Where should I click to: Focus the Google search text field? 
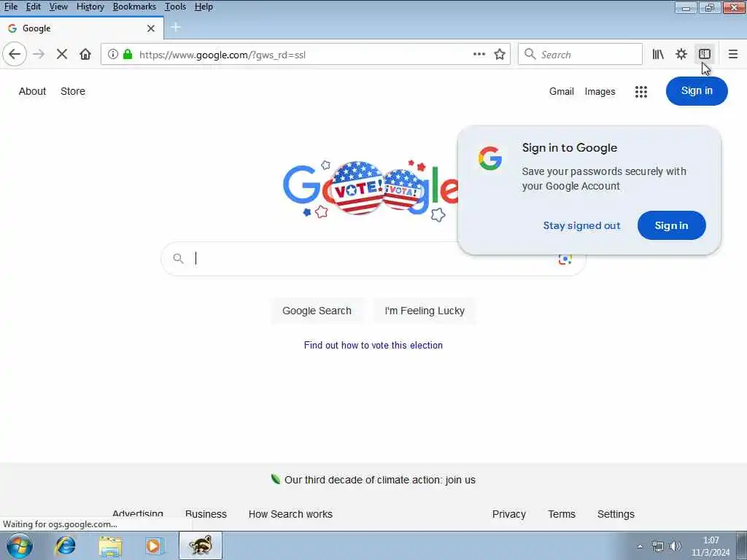point(371,259)
